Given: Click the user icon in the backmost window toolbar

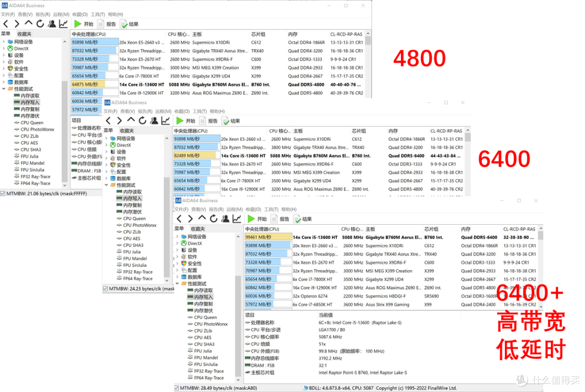Looking at the screenshot, I should pos(52,24).
